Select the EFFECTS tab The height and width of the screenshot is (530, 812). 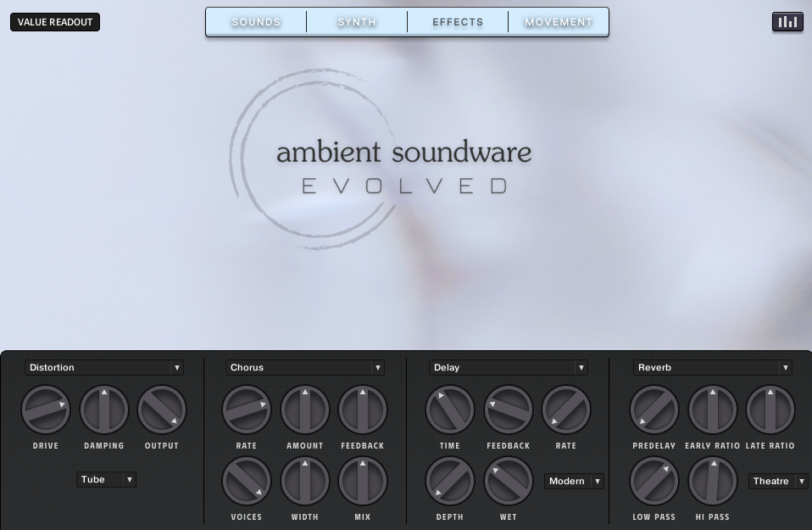click(x=458, y=22)
